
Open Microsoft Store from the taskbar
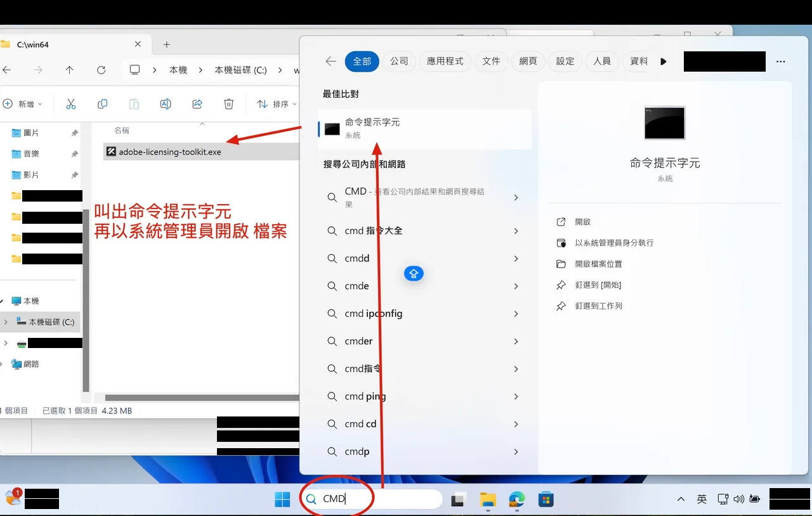(x=546, y=500)
